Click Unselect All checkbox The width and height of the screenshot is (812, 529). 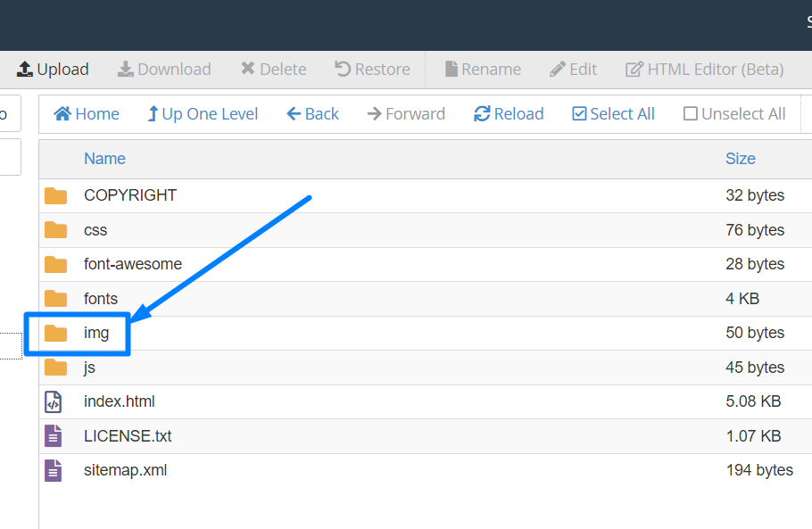pyautogui.click(x=734, y=114)
